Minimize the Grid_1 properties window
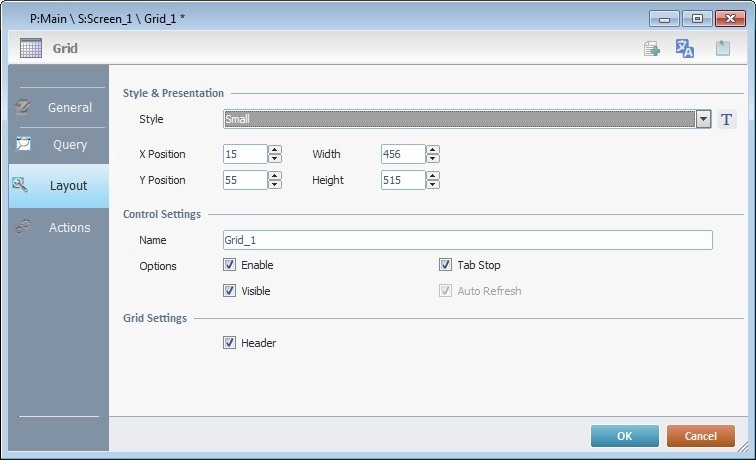 664,19
